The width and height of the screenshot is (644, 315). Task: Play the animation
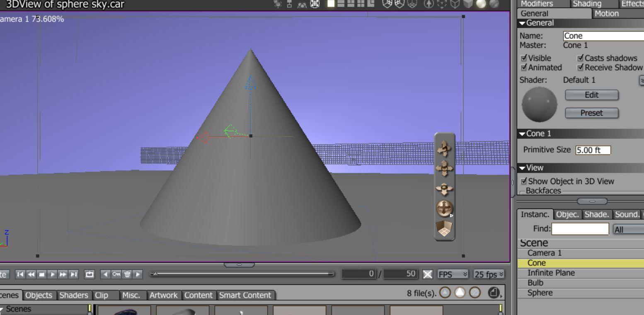52,274
